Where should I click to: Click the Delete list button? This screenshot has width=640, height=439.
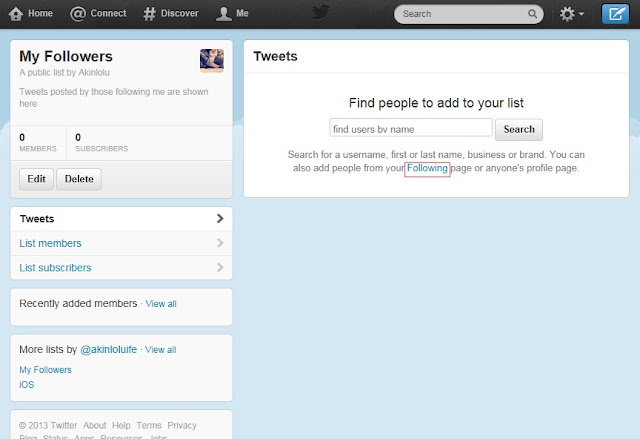pyautogui.click(x=79, y=179)
